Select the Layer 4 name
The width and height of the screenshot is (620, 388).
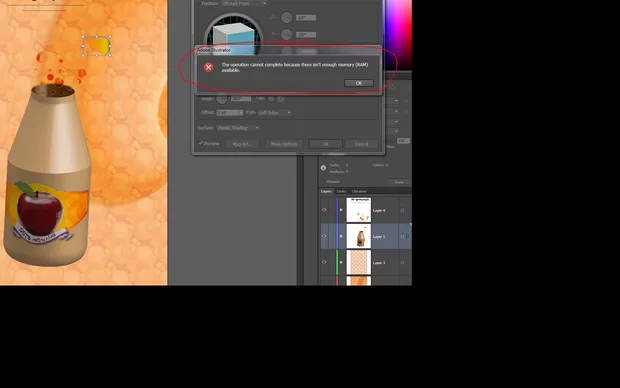coord(379,210)
